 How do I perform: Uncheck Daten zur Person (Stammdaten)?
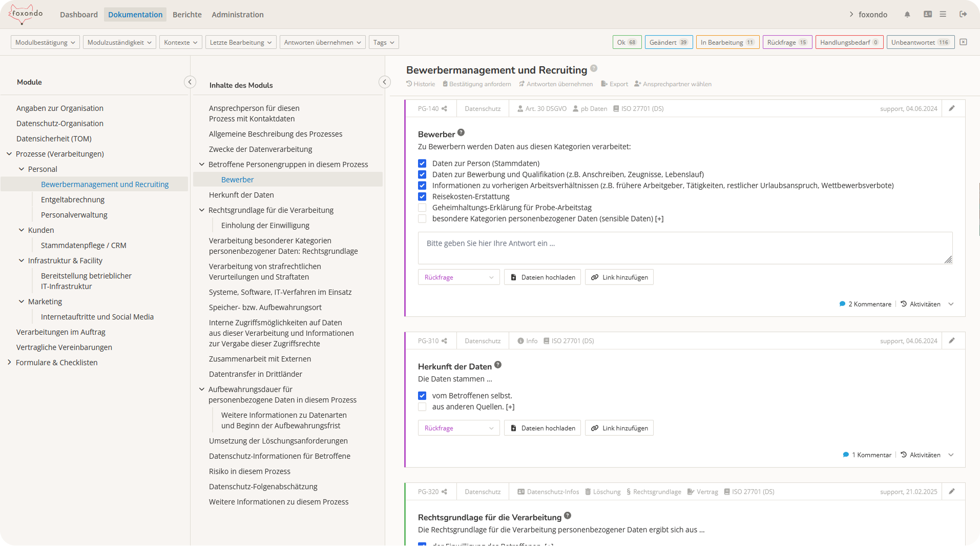[x=422, y=164]
